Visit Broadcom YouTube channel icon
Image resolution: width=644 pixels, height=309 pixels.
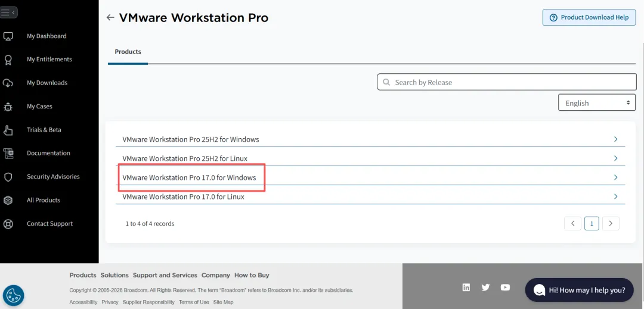[x=505, y=288]
